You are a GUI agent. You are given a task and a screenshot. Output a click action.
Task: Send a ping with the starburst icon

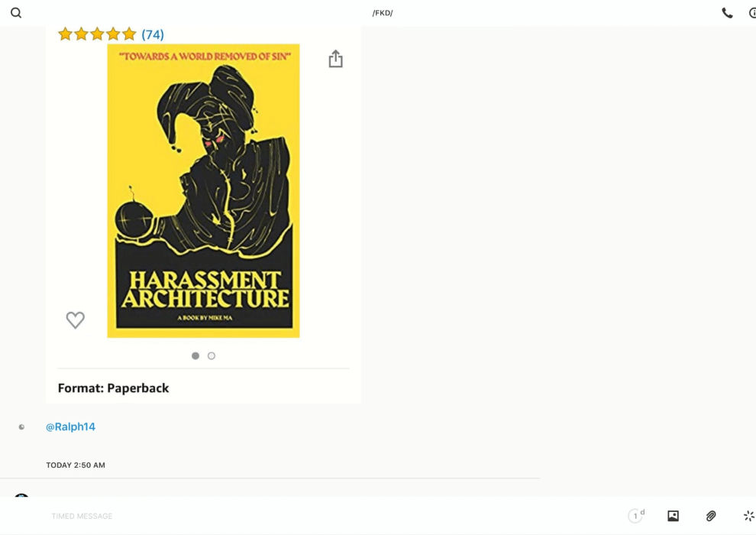748,516
